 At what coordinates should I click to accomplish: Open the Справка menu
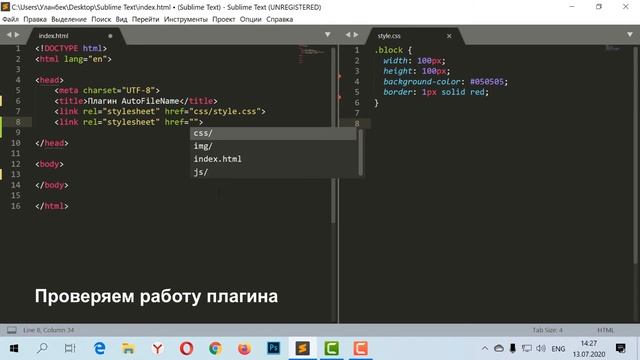coord(279,19)
